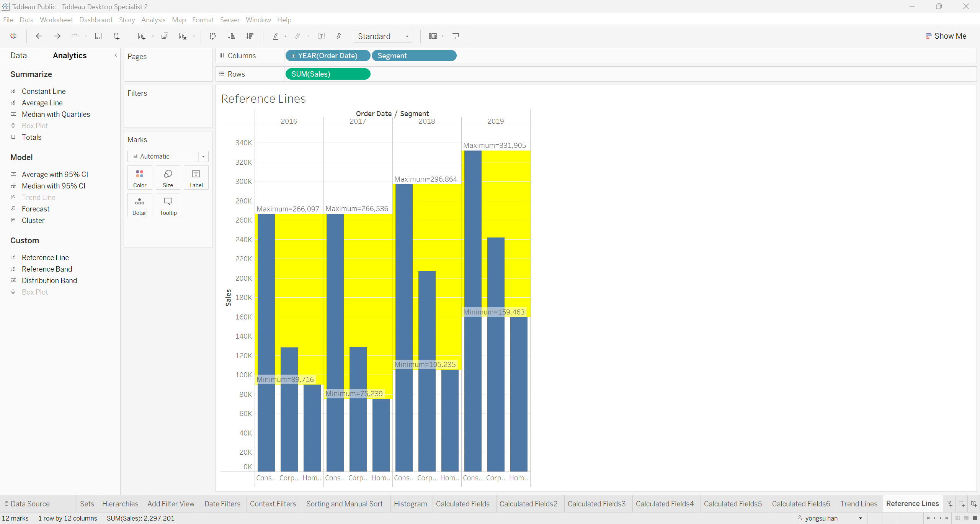Screen dimensions: 980x524
Task: Open the Analysis menu
Action: pyautogui.click(x=153, y=20)
